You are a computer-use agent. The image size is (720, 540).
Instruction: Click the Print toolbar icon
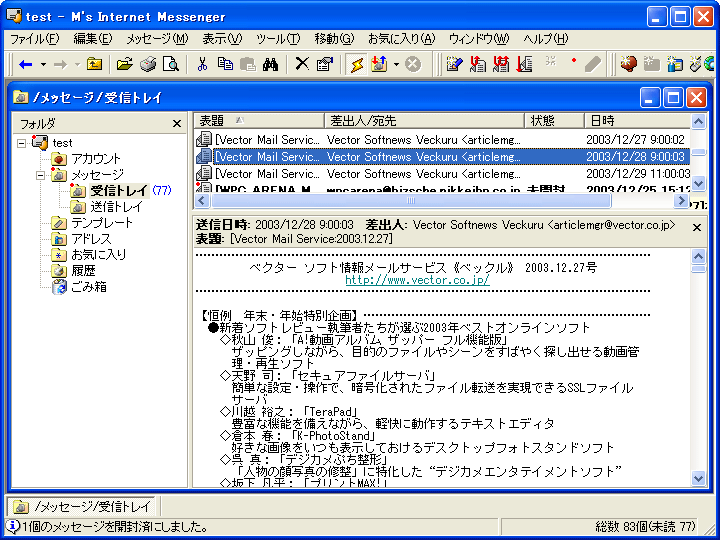click(x=148, y=65)
